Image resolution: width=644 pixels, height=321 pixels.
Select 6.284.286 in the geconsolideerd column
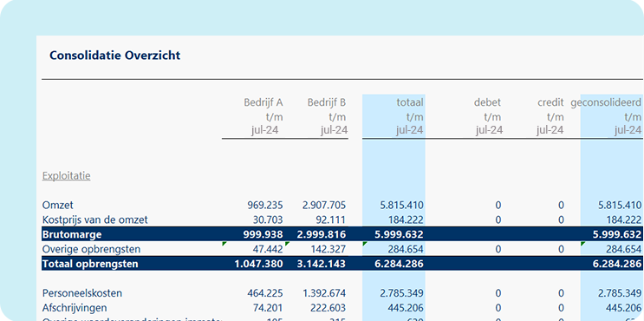click(x=616, y=264)
